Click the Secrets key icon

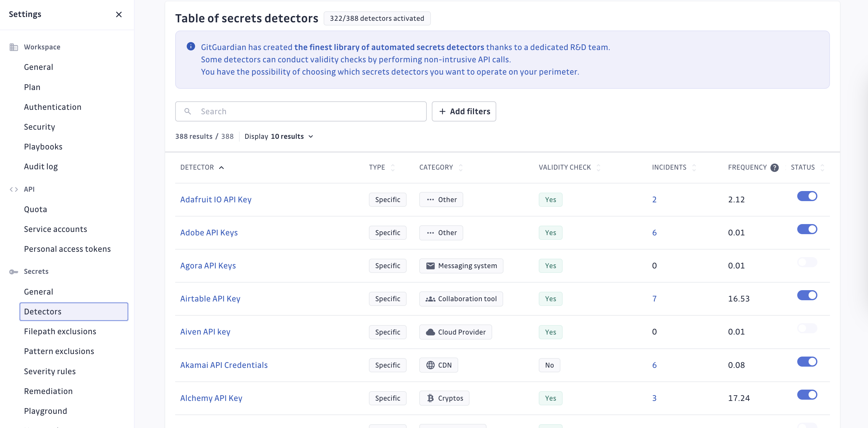pos(14,272)
